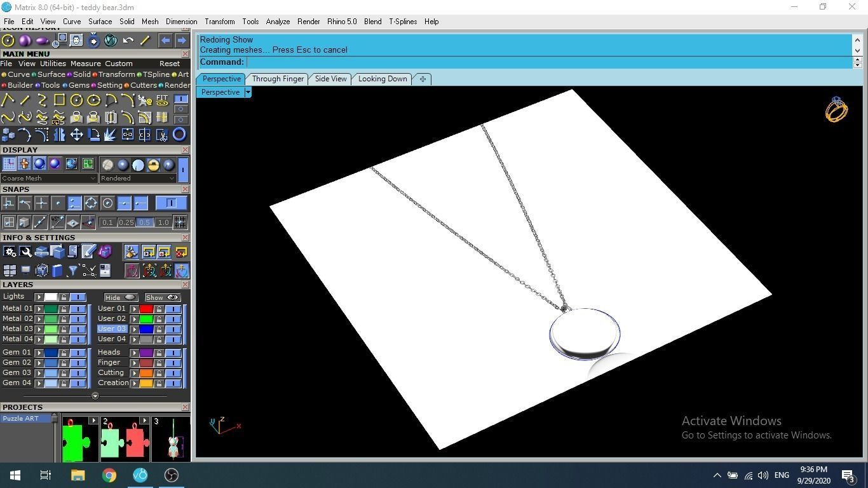Click the orange ring icon in viewport corner

(836, 110)
